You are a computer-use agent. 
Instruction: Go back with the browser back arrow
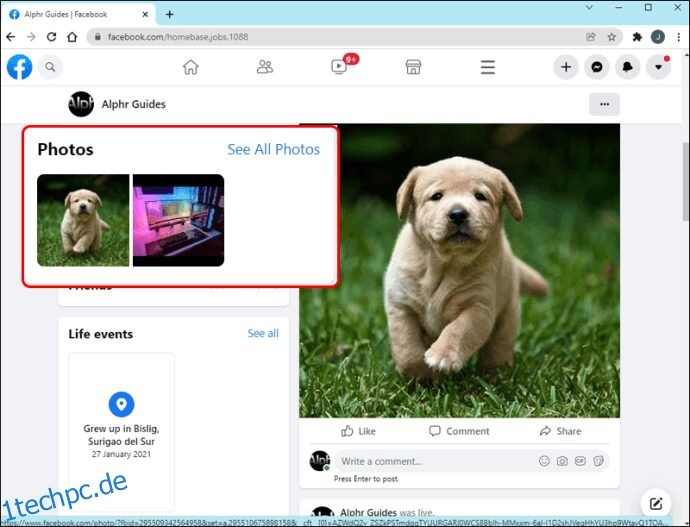tap(11, 37)
